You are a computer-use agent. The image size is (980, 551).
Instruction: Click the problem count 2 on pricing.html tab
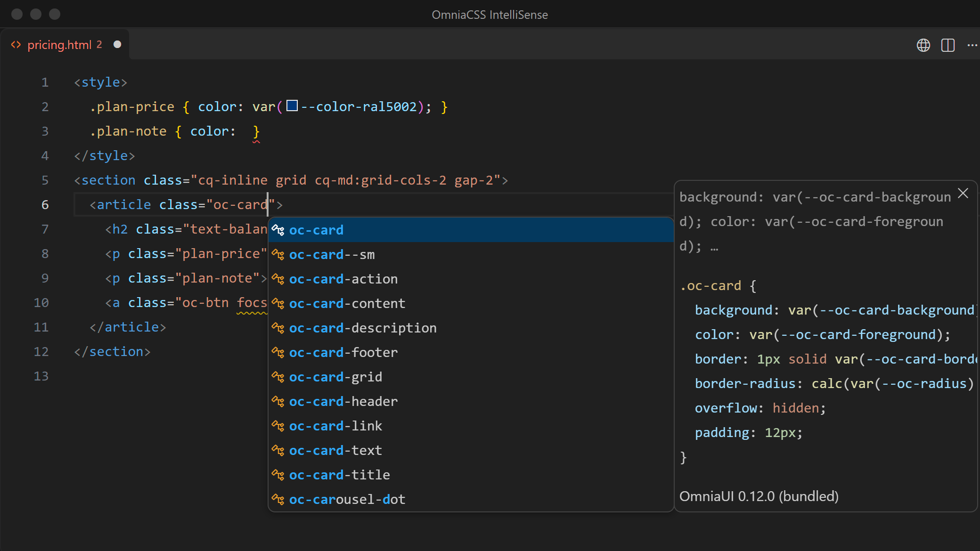click(99, 44)
